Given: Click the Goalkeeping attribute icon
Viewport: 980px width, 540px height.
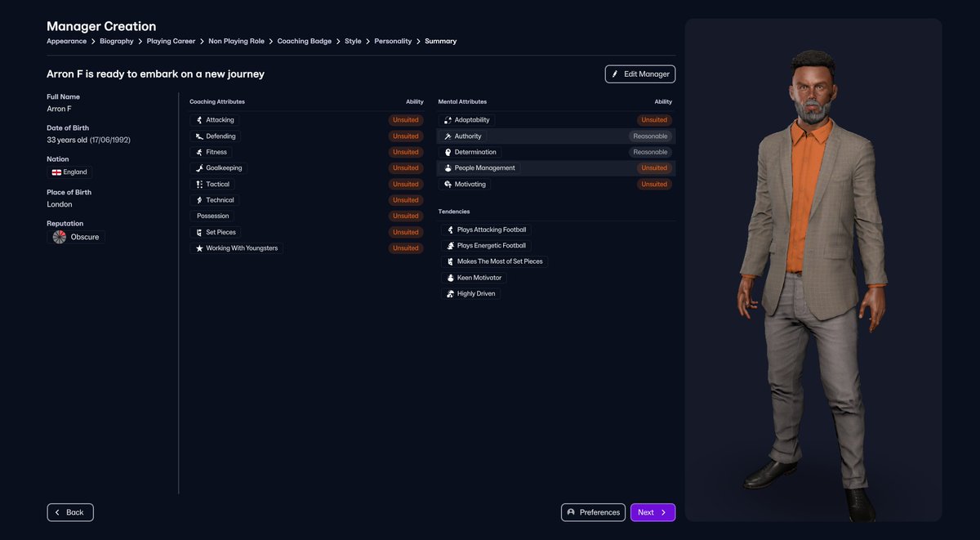Looking at the screenshot, I should coord(198,168).
